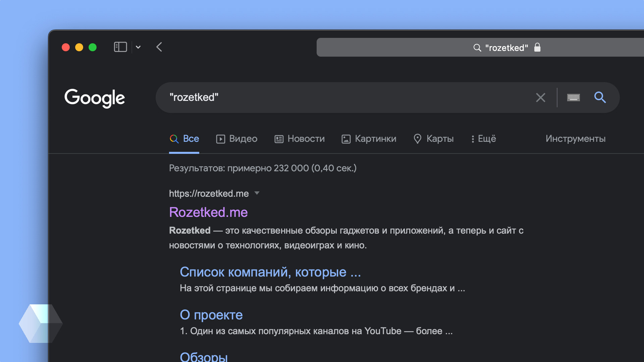Viewport: 644px width, 362px height.
Task: Close the window with red button
Action: [x=66, y=47]
